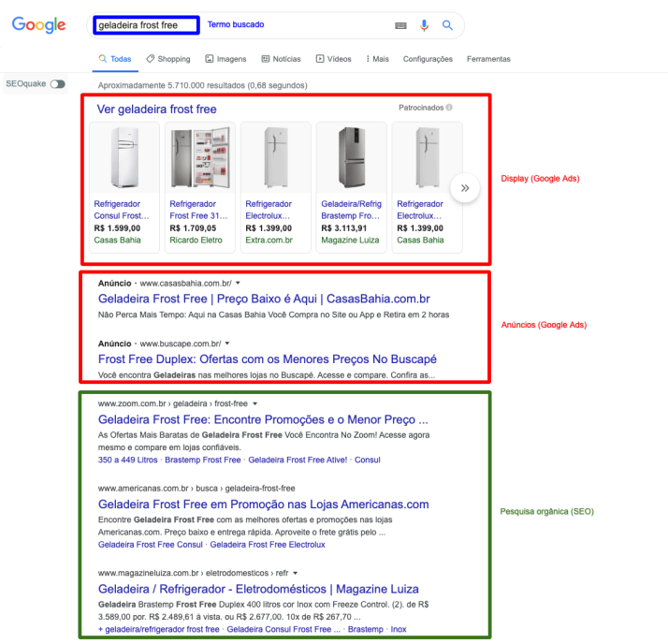The width and height of the screenshot is (668, 644).
Task: Click the Google logo
Action: point(38,24)
